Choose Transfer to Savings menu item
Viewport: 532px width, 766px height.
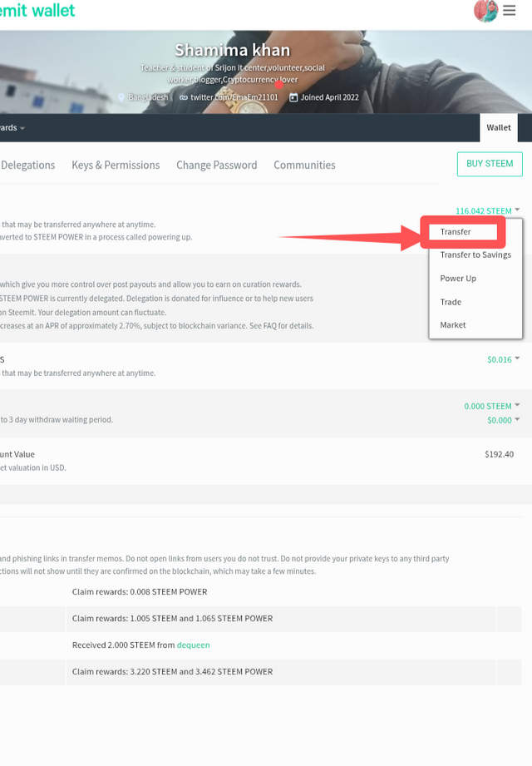[475, 255]
